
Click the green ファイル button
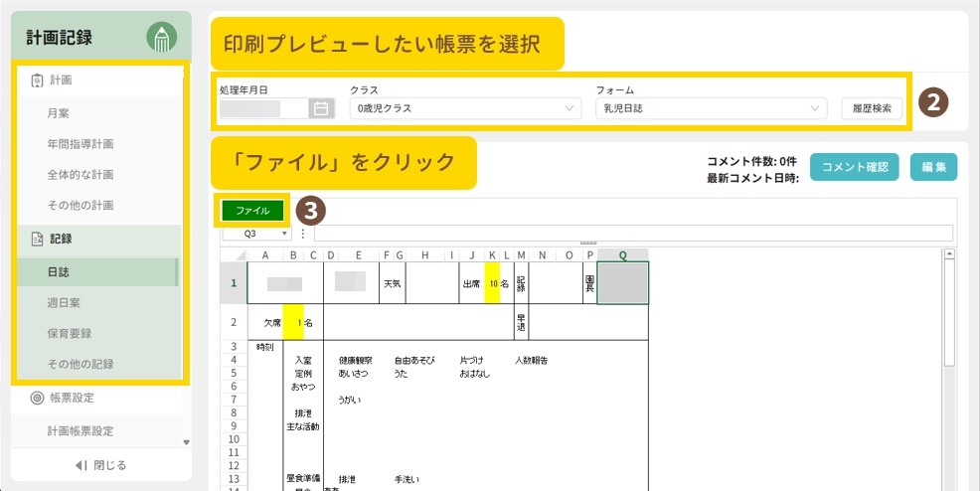[x=252, y=211]
